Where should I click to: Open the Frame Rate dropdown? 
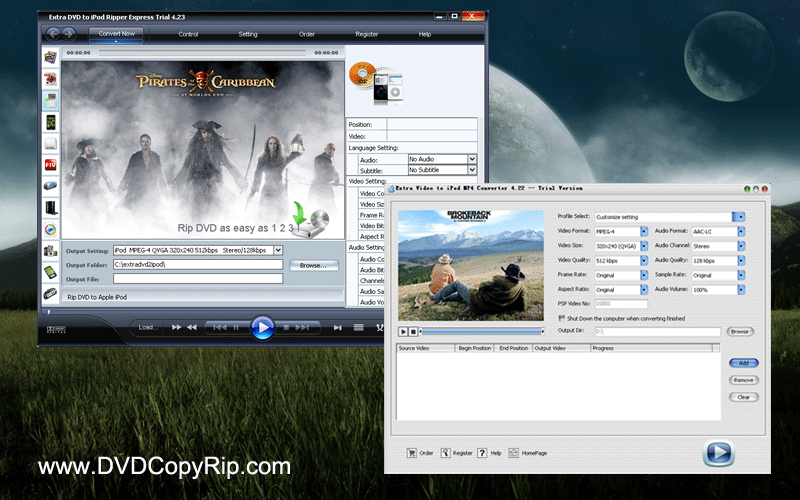click(644, 275)
